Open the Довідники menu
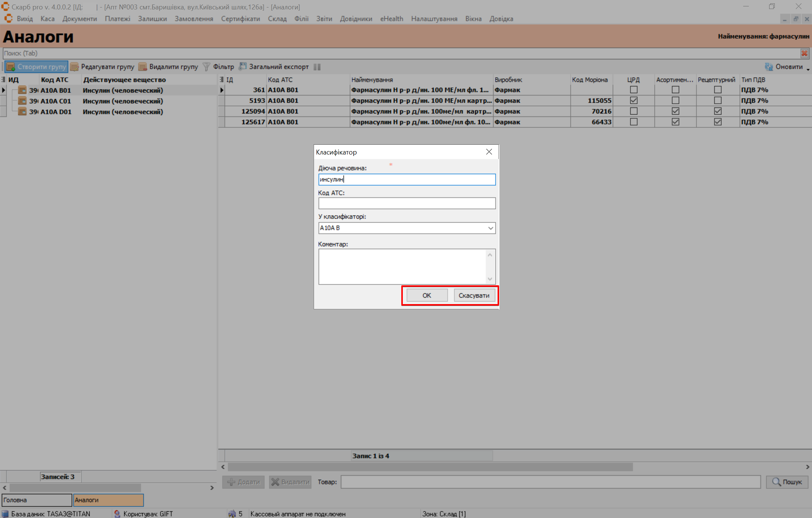The width and height of the screenshot is (812, 518). pos(356,19)
